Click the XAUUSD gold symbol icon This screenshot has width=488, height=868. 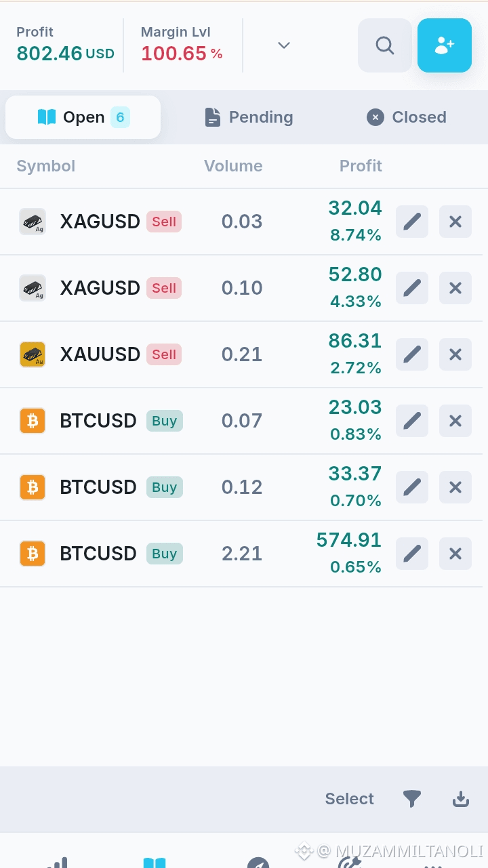point(33,354)
